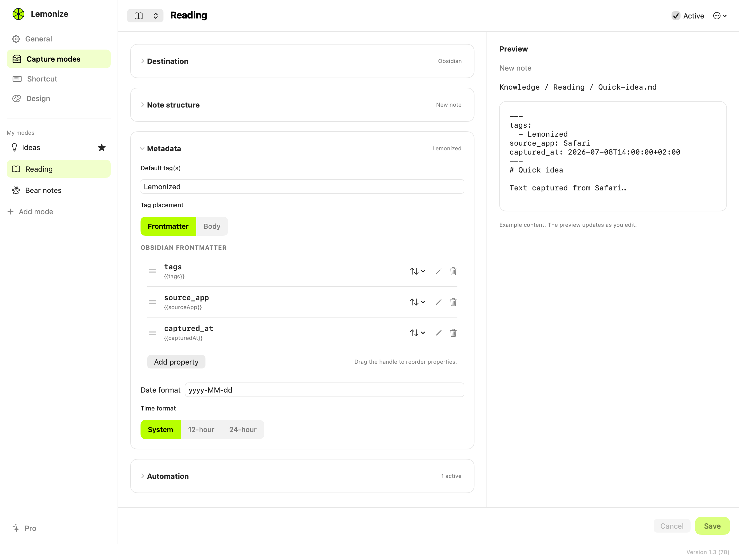Expand the Automation section
This screenshot has width=739, height=560.
(x=302, y=476)
